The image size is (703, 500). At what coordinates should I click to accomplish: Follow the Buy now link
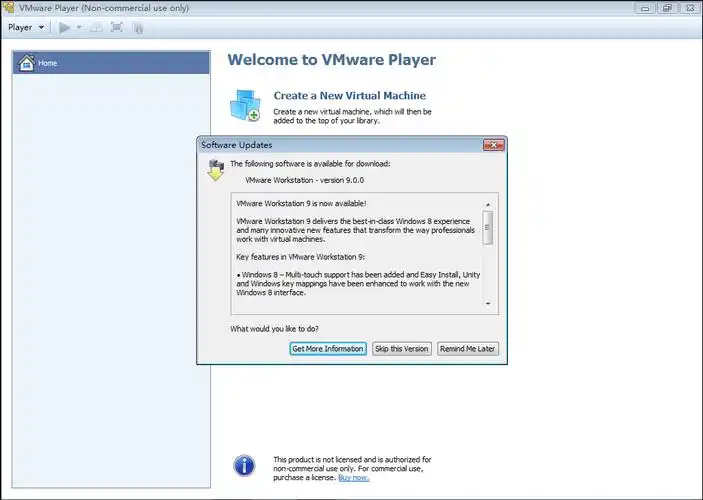click(x=353, y=478)
